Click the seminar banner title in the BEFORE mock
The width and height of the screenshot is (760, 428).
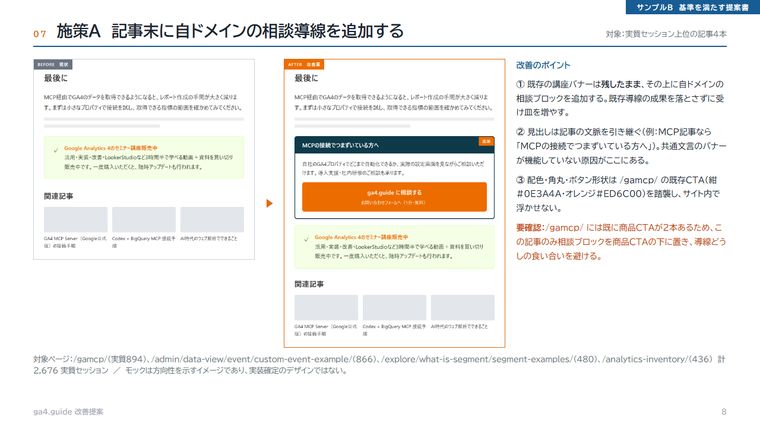click(111, 148)
